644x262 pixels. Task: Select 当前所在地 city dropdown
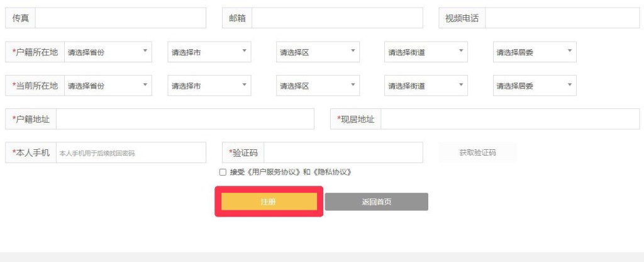pyautogui.click(x=209, y=86)
